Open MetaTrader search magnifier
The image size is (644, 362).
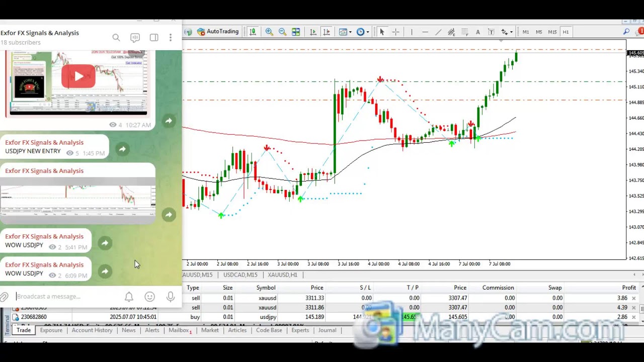(626, 32)
